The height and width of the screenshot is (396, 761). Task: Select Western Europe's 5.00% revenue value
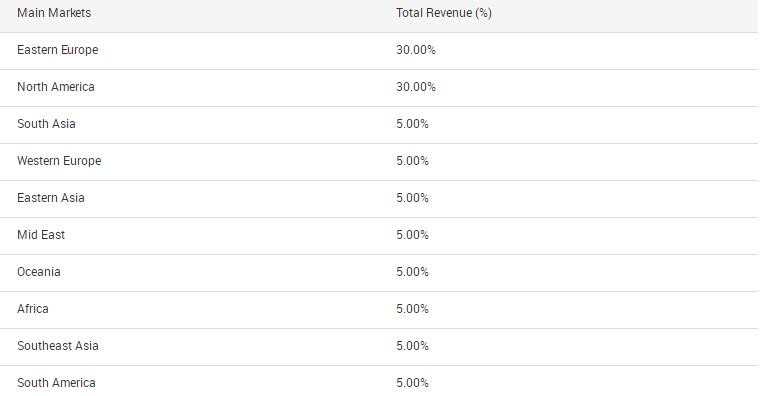(x=413, y=161)
